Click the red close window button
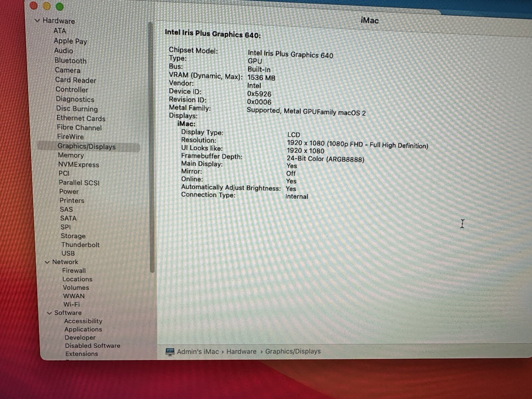Screen dimensions: 532x399 [34, 5]
